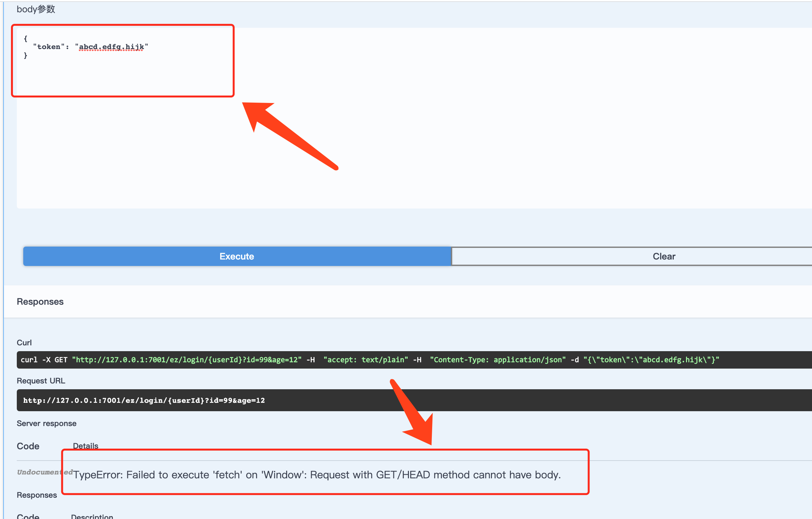
Task: Click the Curl label
Action: pyautogui.click(x=24, y=342)
